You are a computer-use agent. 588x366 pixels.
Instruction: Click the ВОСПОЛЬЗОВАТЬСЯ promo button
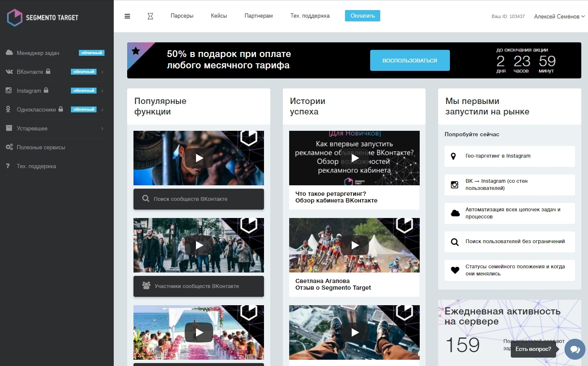pyautogui.click(x=410, y=60)
